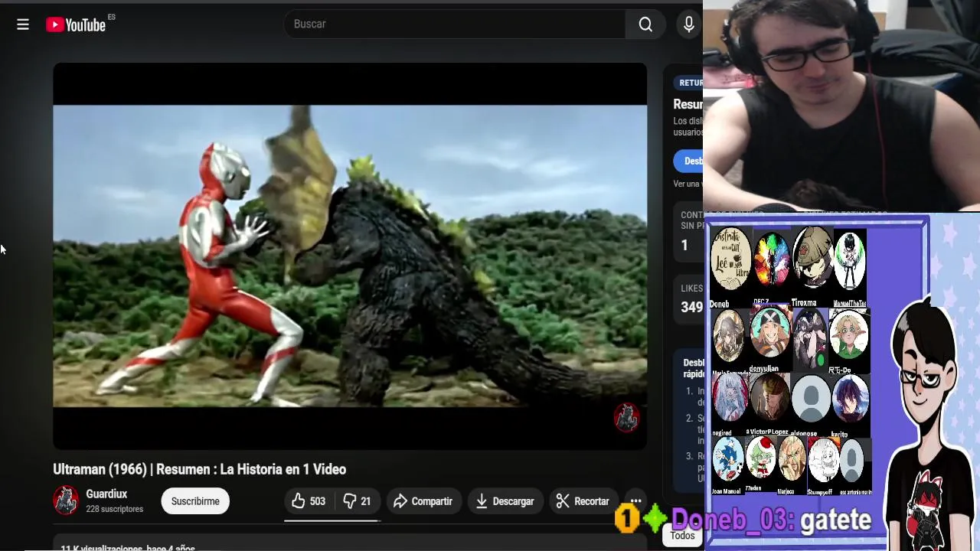Click the negired avatar in overlay
Screen dimensions: 980x551
729,398
